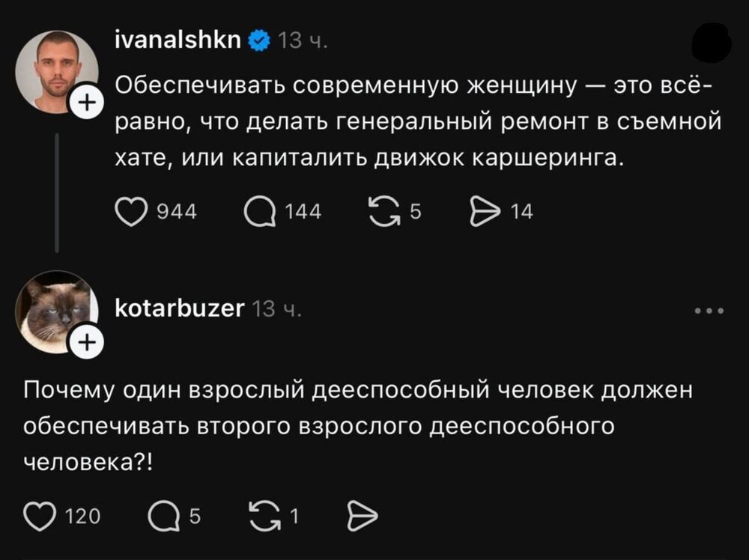This screenshot has width=749, height=560.
Task: Click the blue verified badge next to ivanalshkn
Action: coord(259,40)
